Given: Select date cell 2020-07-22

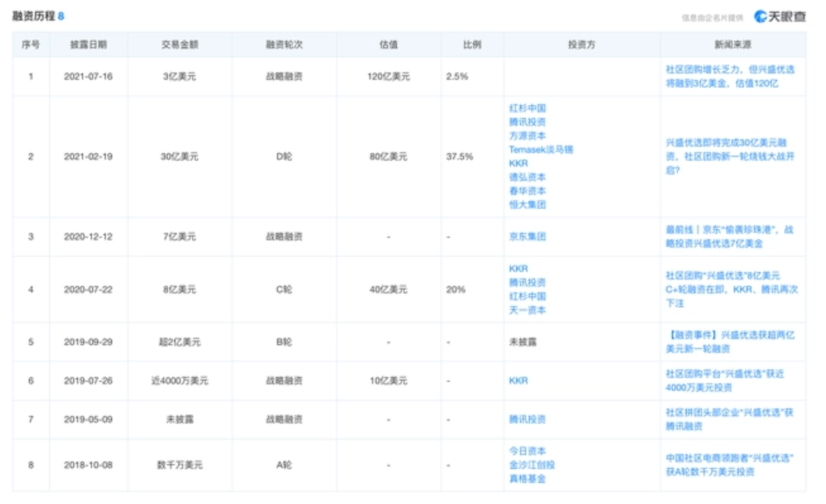Looking at the screenshot, I should 88,289.
